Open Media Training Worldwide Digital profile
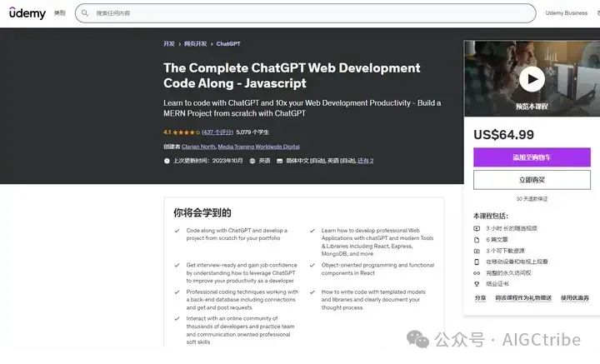This screenshot has height=364, width=600. click(x=258, y=147)
